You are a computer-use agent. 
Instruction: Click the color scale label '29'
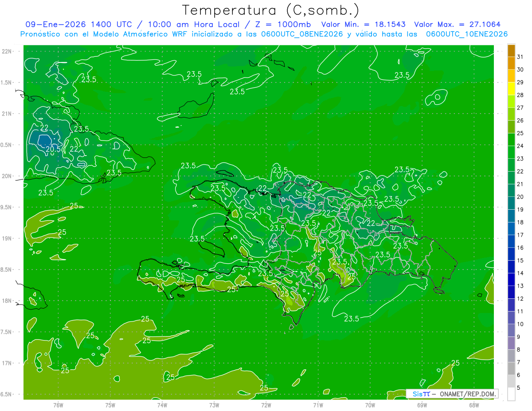click(520, 82)
